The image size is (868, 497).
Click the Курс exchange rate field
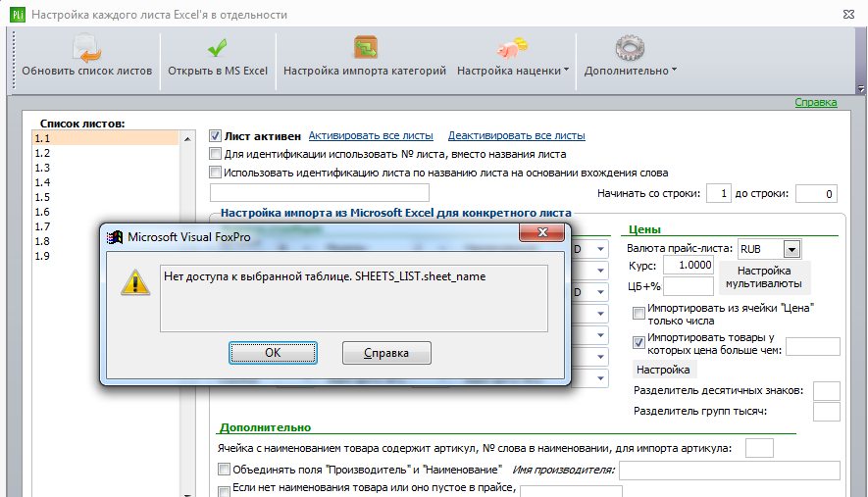[x=689, y=265]
